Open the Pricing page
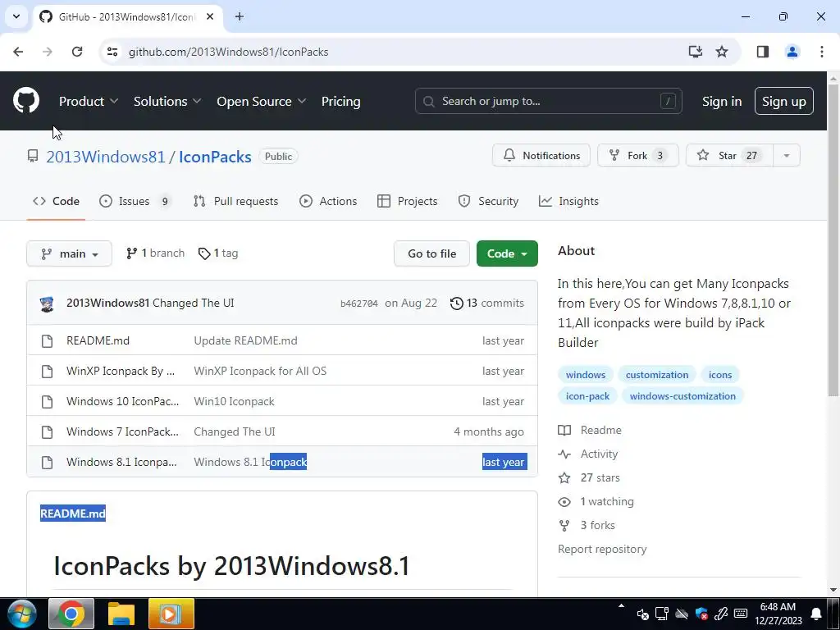Viewport: 840px width, 630px height. (340, 101)
